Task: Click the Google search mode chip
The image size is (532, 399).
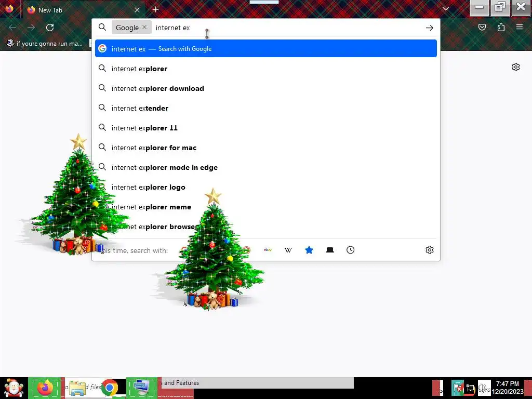Action: click(x=127, y=28)
